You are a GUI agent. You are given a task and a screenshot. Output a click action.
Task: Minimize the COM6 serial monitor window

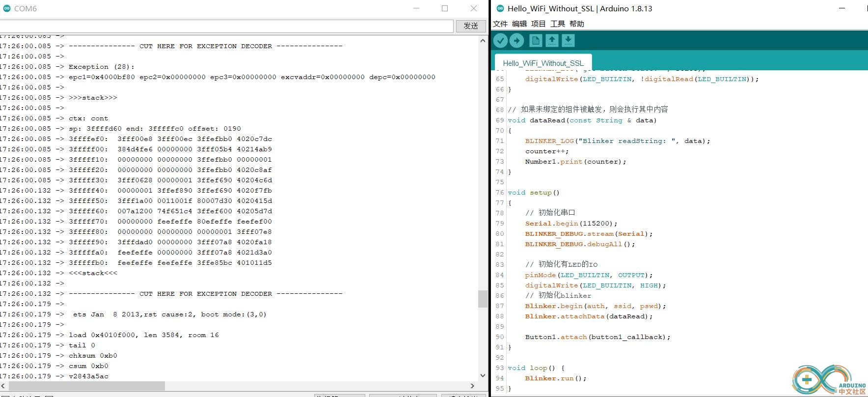pos(416,8)
